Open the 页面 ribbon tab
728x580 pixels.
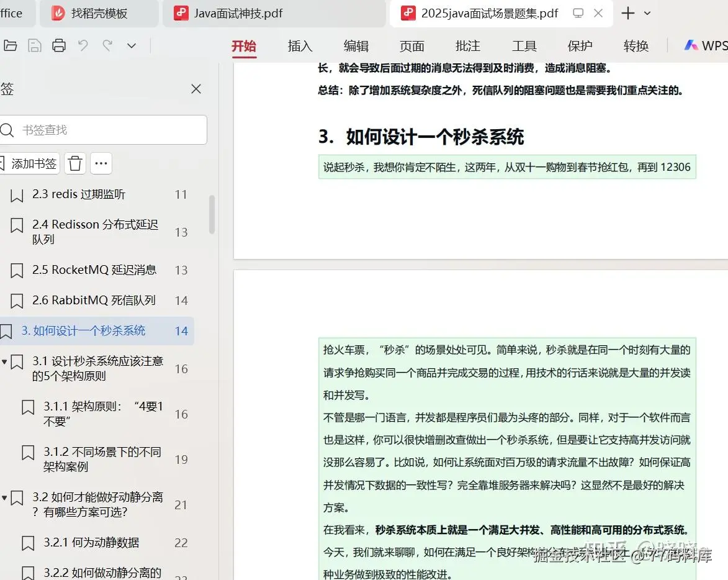412,46
